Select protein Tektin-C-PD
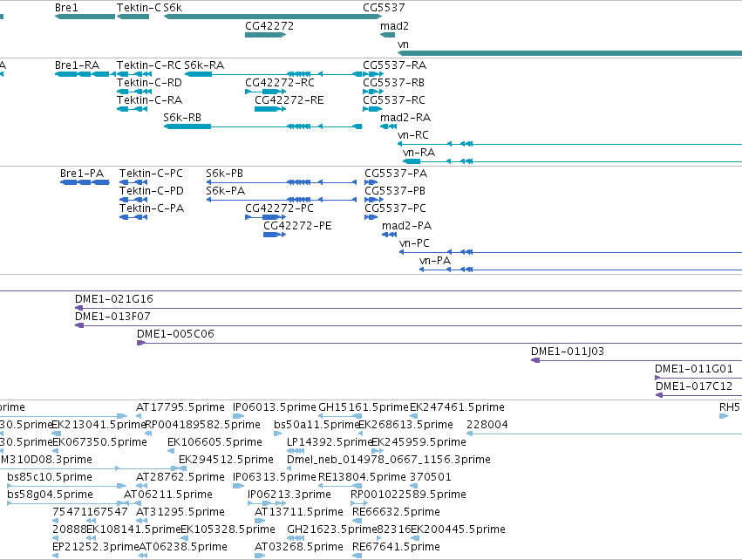Viewport: 742px width, 560px height. coord(133,200)
